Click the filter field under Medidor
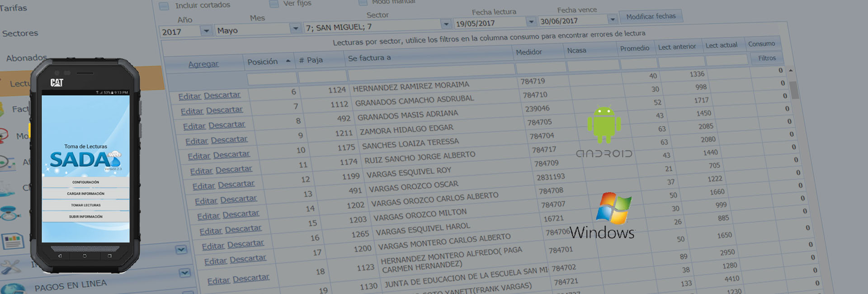Screen dimensions: 868x294 click(541, 67)
